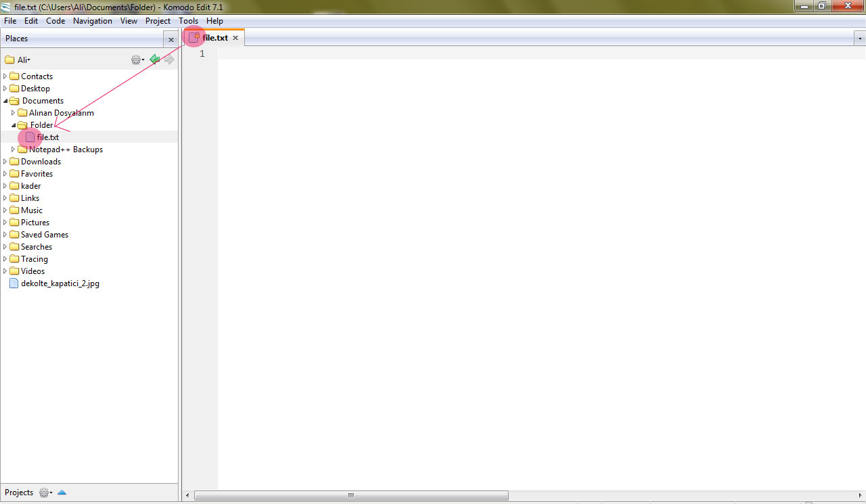Open the Navigation menu
The image size is (866, 504).
(x=92, y=21)
